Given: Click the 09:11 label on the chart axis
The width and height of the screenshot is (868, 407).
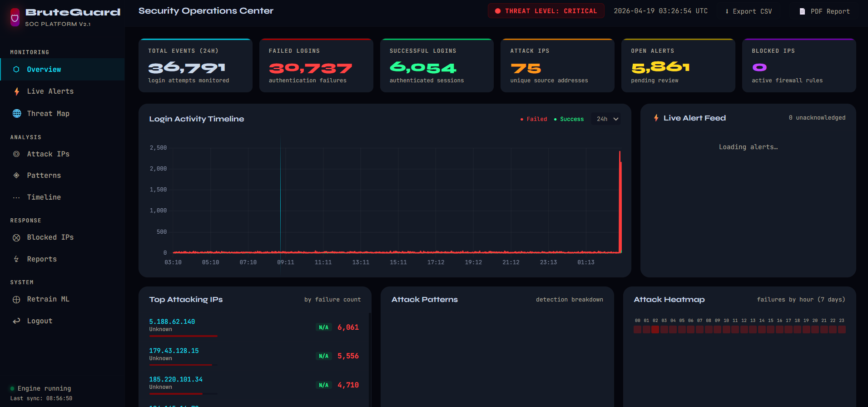Looking at the screenshot, I should (x=286, y=262).
